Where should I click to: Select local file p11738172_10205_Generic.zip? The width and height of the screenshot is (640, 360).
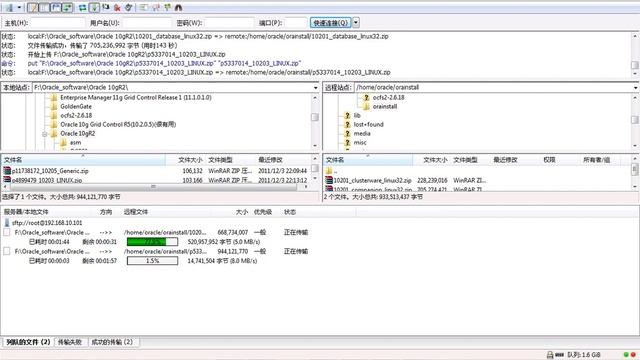coord(50,171)
